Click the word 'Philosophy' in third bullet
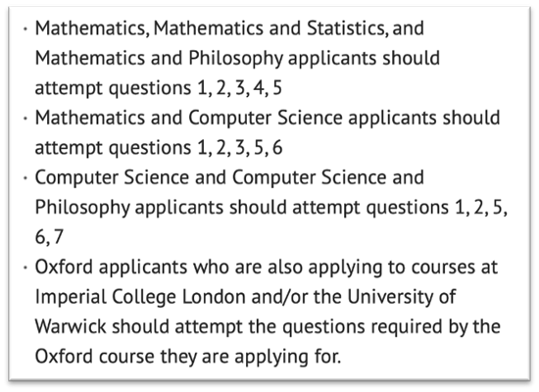Image resolution: width=539 pixels, height=392 pixels. click(82, 208)
